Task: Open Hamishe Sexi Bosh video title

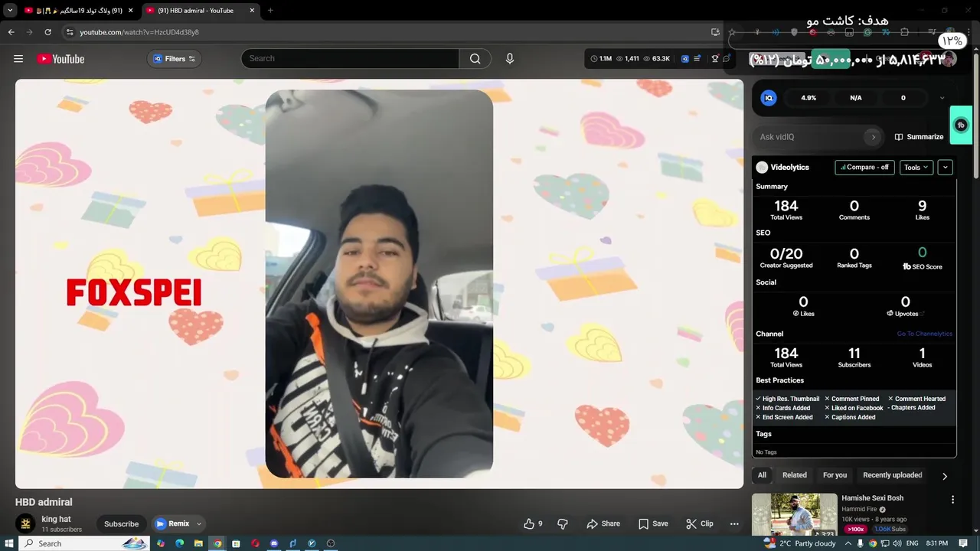Action: tap(873, 498)
